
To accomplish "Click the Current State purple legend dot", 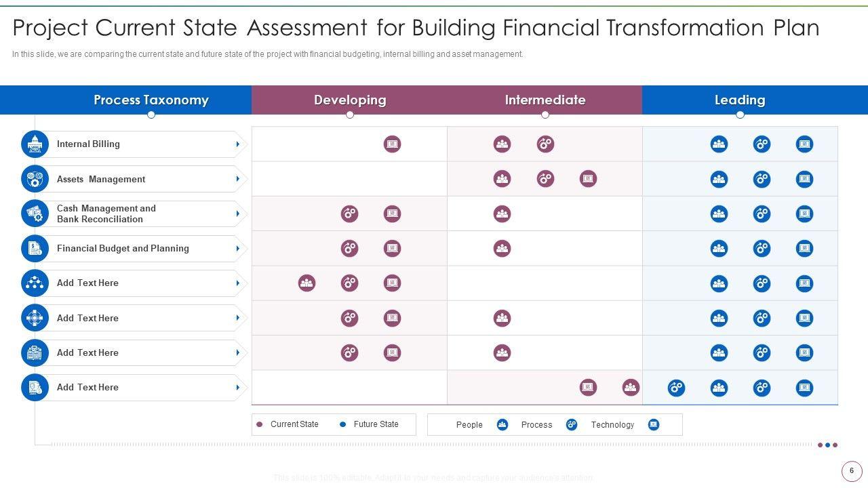I will point(260,425).
